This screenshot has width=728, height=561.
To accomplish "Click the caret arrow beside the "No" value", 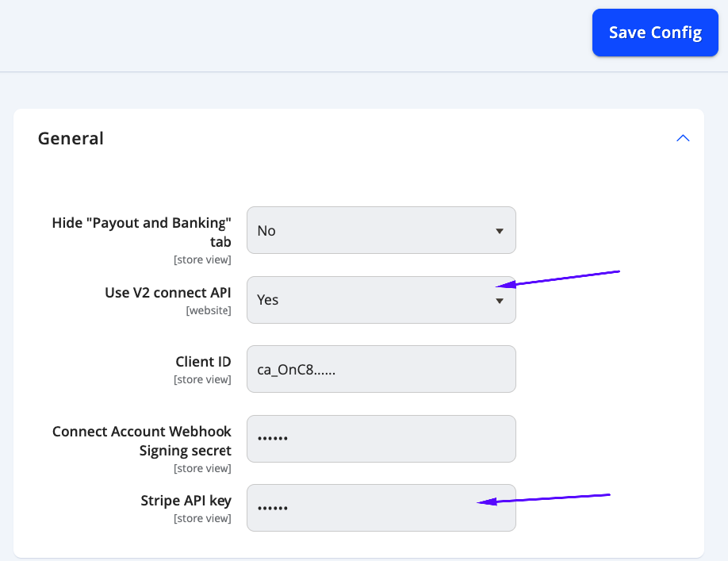I will (500, 231).
